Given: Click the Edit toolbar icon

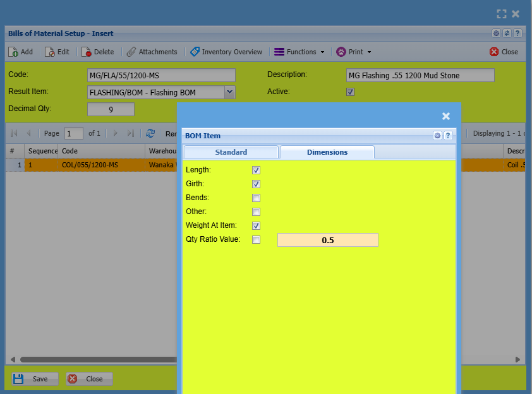Looking at the screenshot, I should click(x=50, y=52).
